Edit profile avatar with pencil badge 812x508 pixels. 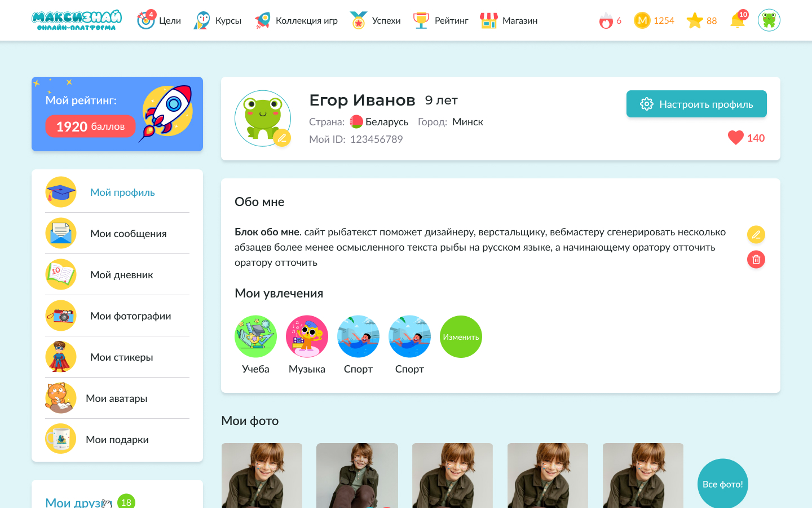coord(282,138)
